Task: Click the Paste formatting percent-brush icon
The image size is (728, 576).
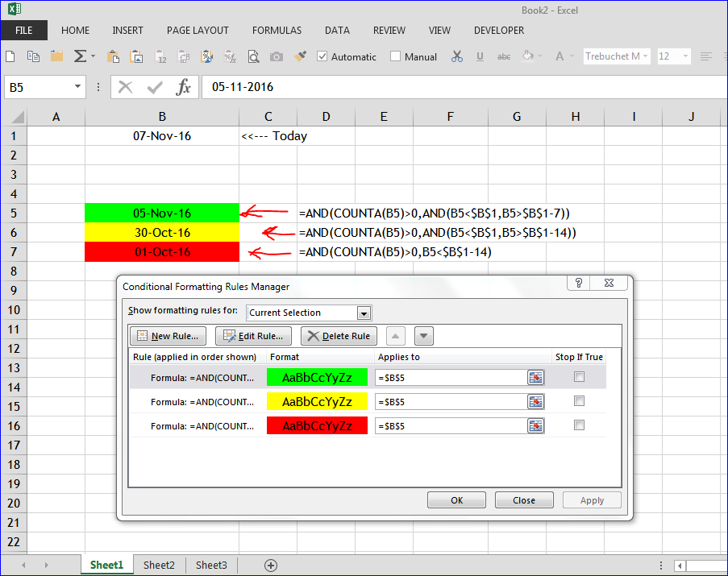Action: [206, 56]
